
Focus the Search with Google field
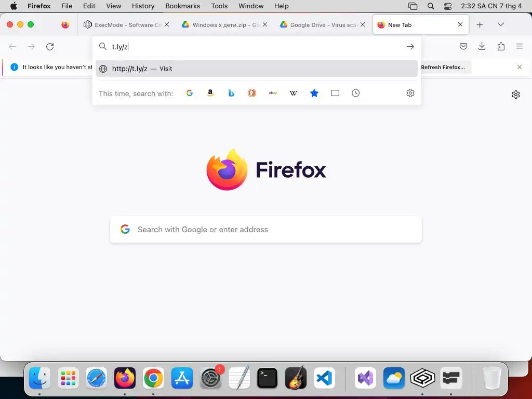266,229
